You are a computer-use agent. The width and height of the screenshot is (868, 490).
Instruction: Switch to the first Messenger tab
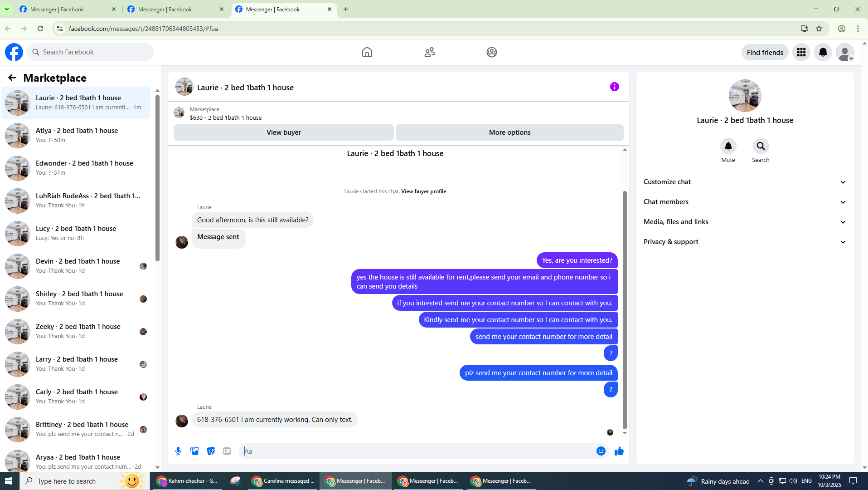click(x=67, y=9)
